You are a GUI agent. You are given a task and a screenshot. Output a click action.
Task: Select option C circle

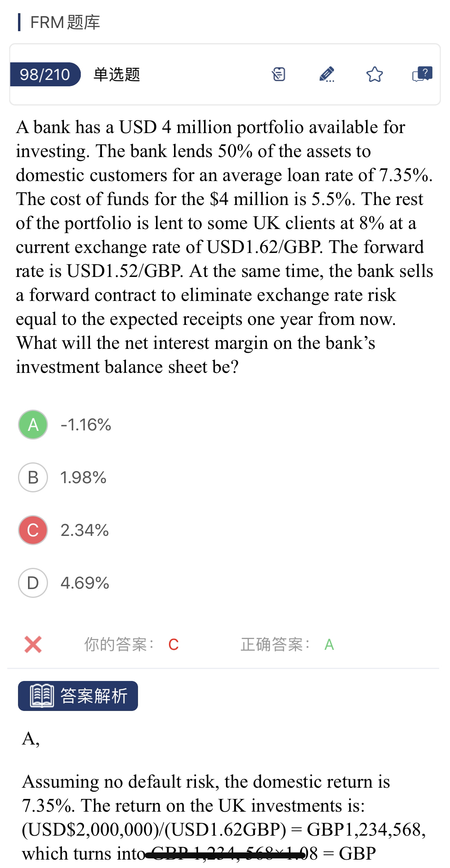pos(33,530)
